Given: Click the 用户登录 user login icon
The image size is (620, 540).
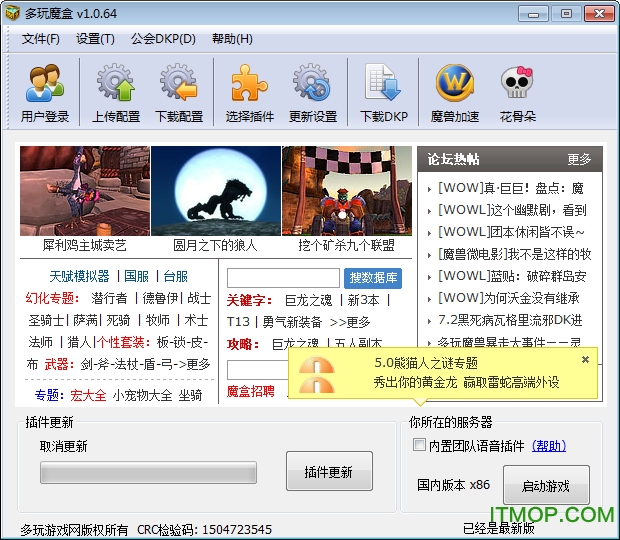Looking at the screenshot, I should (x=45, y=93).
